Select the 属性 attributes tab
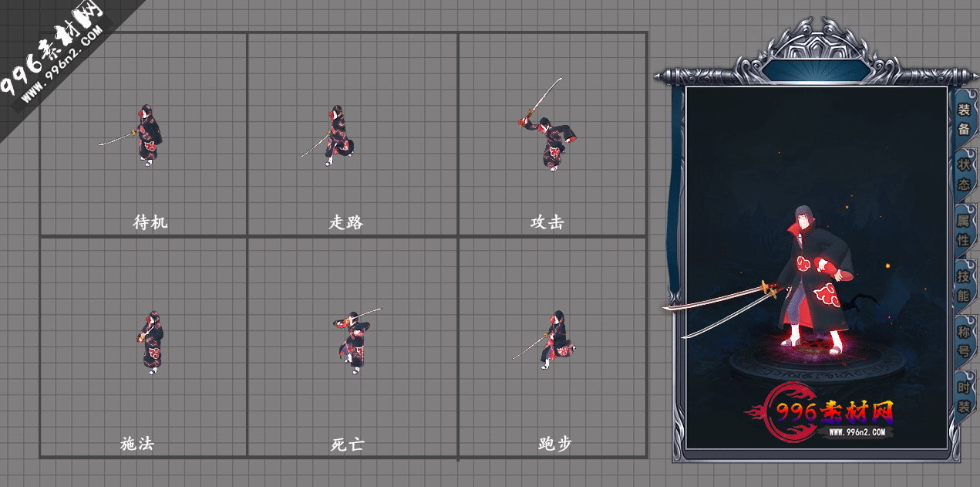980x487 pixels. coord(964,231)
